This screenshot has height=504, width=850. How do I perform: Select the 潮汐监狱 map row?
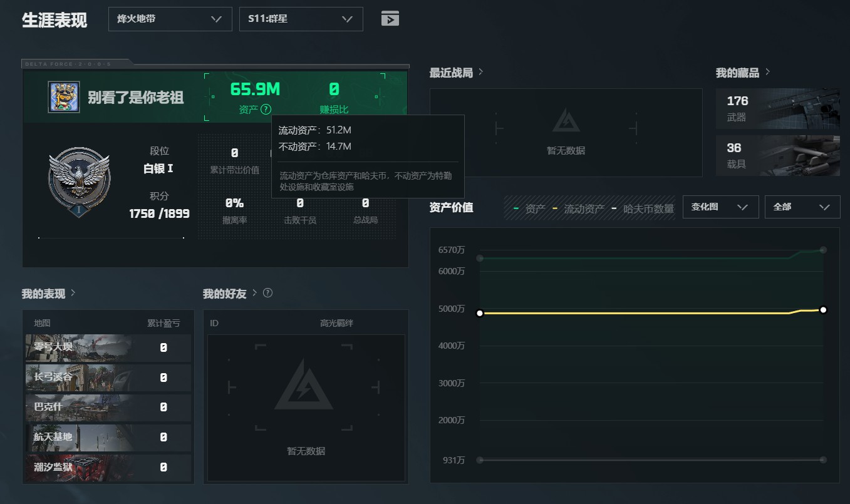click(108, 468)
